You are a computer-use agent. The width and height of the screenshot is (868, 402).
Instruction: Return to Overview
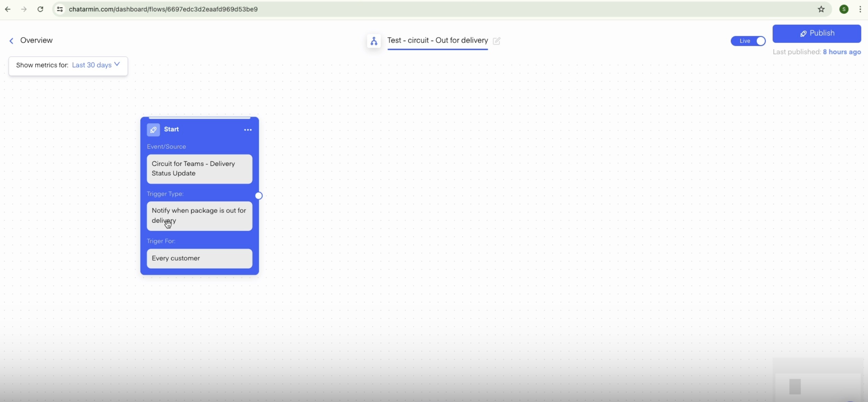[x=36, y=40]
